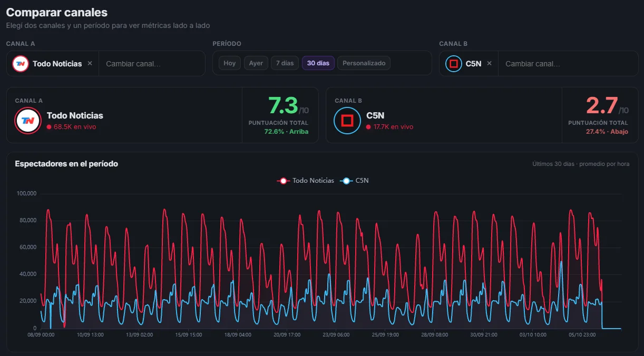Click the 03/10 10:00 axis label
This screenshot has height=356, width=644.
[532, 334]
